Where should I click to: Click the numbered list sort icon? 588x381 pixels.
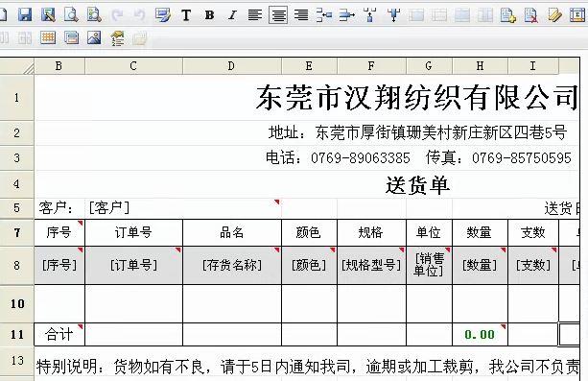click(x=117, y=38)
